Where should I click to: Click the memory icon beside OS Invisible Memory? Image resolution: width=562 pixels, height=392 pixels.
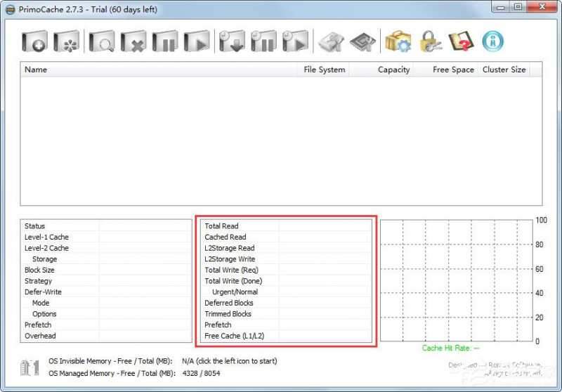[30, 367]
